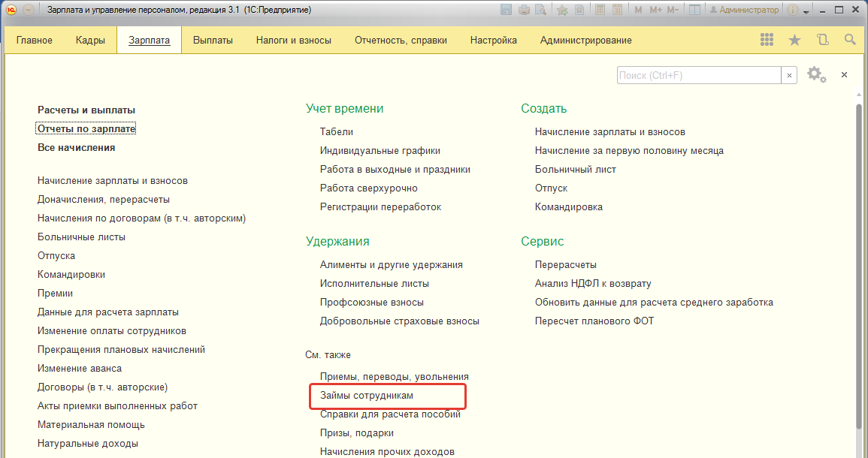The width and height of the screenshot is (868, 458).
Task: Open Больничные листы in left column
Action: [81, 237]
